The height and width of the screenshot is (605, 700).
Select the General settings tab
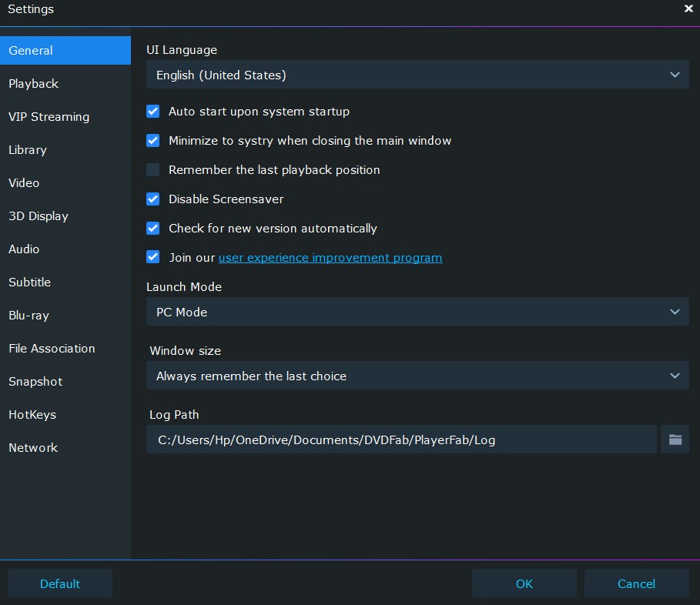pyautogui.click(x=65, y=51)
